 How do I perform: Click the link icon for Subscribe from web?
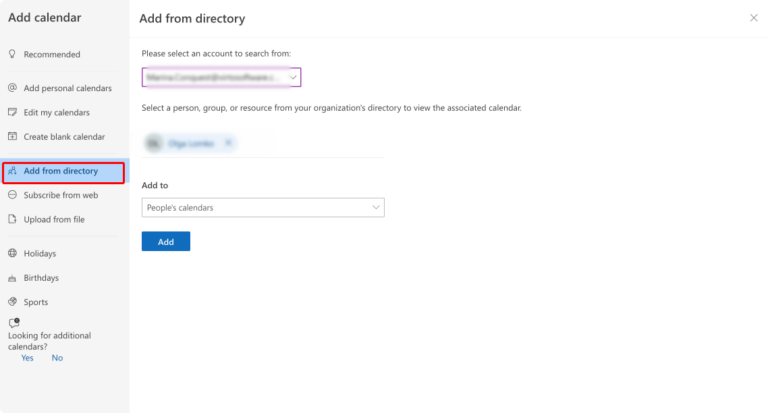(12, 194)
